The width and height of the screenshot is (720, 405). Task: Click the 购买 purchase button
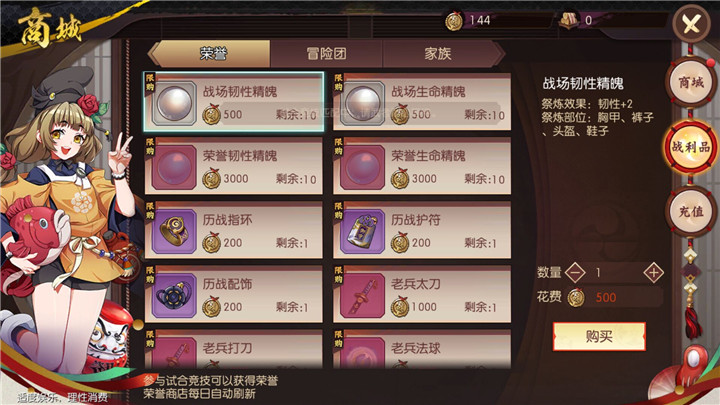[x=599, y=336]
